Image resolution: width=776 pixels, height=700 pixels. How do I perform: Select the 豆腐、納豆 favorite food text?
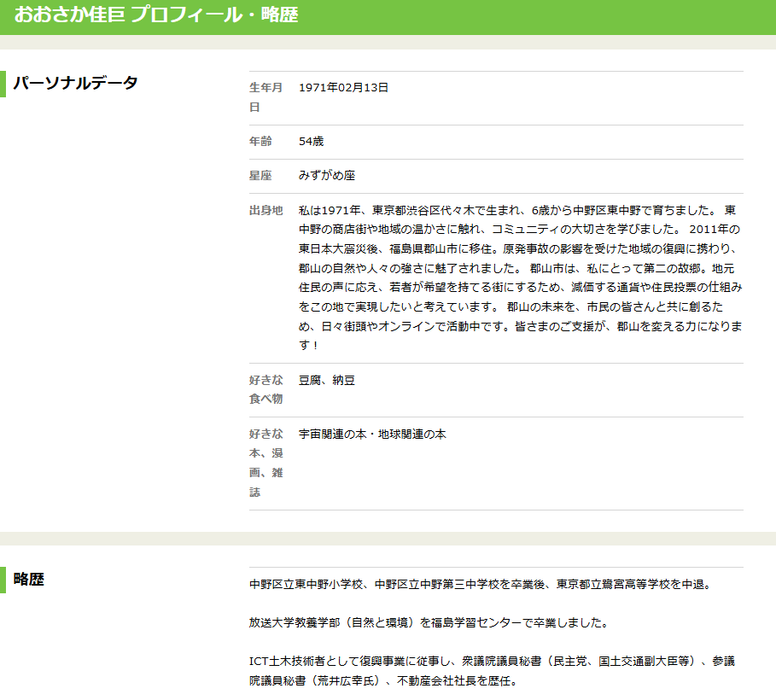[327, 381]
